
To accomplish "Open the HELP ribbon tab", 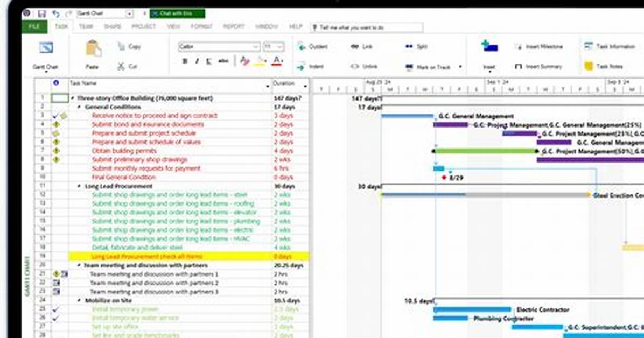I will (295, 27).
